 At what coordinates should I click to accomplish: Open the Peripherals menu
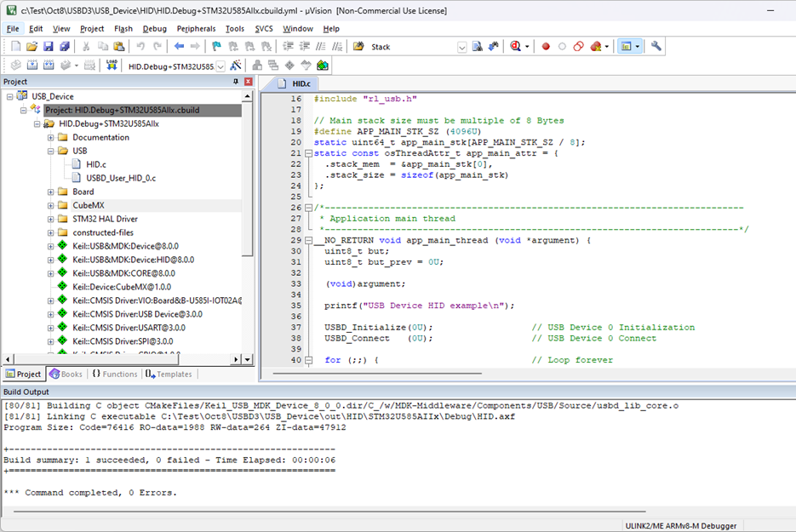196,29
